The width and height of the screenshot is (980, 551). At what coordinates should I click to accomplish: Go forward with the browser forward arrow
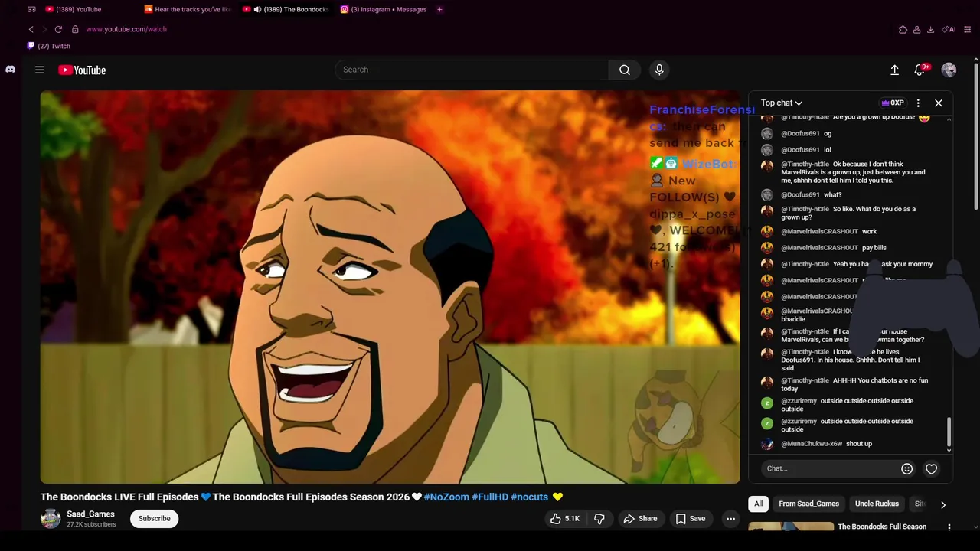click(x=44, y=29)
